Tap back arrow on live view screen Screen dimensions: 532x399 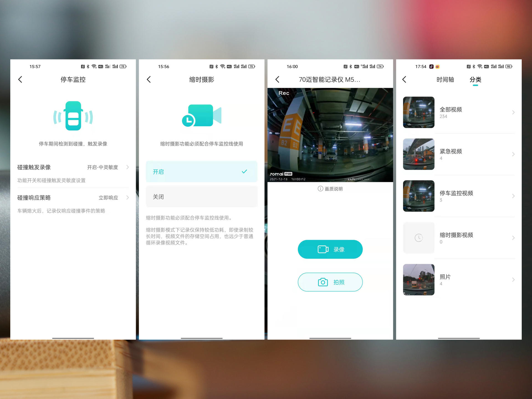[x=278, y=79]
